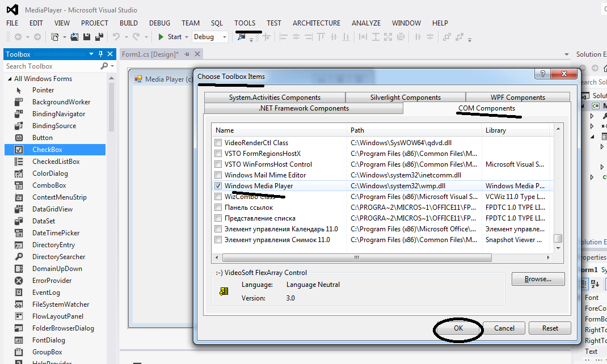Viewport: 607px width, 364px height.
Task: Click the Redo arrow icon
Action: point(136,37)
